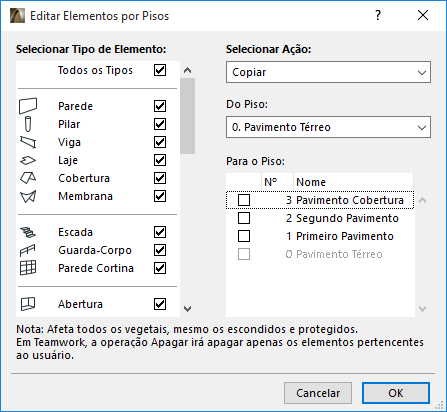Uncheck the Todos os Tipos checkbox
Screen dimensions: 447x412
tap(160, 70)
